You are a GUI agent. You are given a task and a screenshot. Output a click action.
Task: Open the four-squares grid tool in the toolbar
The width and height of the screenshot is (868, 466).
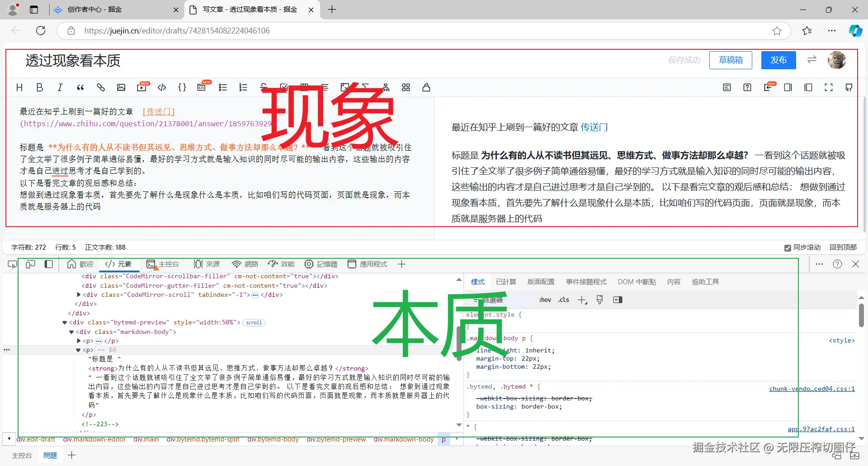coord(406,87)
